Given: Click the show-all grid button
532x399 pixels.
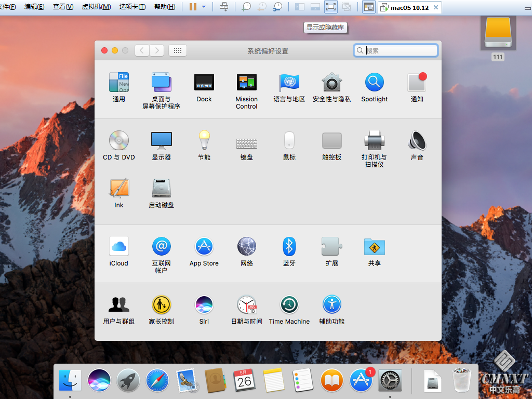Looking at the screenshot, I should point(178,50).
